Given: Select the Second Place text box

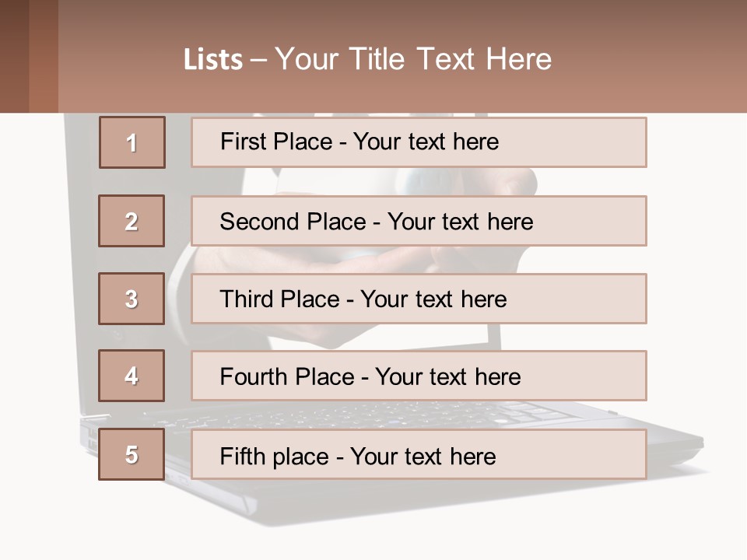Looking at the screenshot, I should 419,221.
